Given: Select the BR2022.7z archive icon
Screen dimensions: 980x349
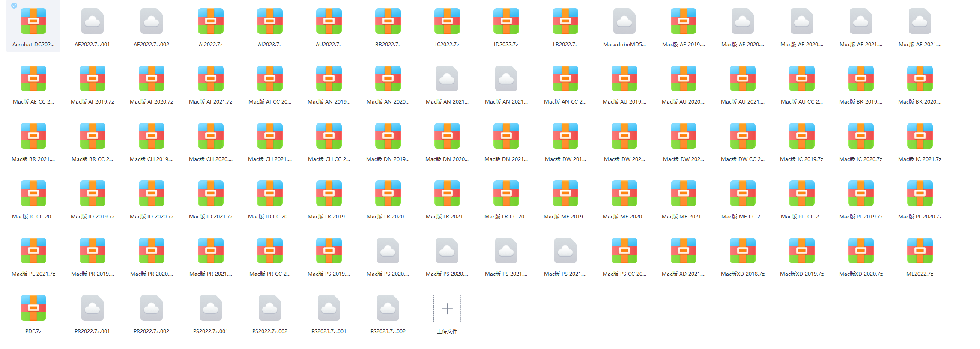Looking at the screenshot, I should [388, 21].
